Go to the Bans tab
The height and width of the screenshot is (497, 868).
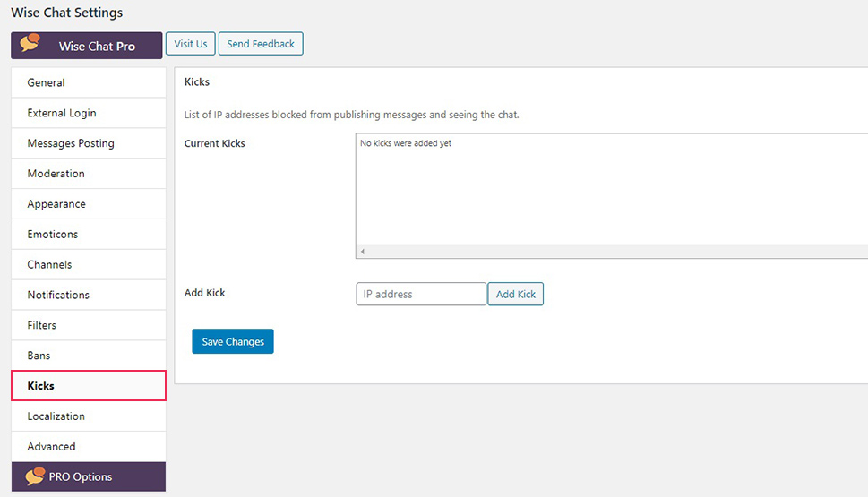(89, 356)
